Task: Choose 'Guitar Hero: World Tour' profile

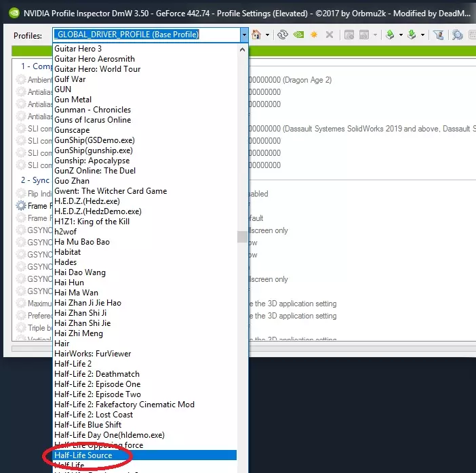Action: pyautogui.click(x=145, y=69)
